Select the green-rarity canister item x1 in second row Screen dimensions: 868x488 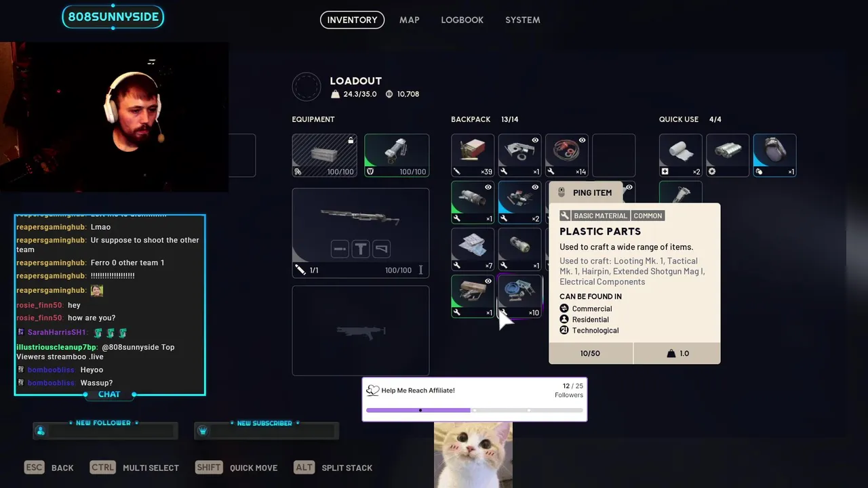pos(473,202)
